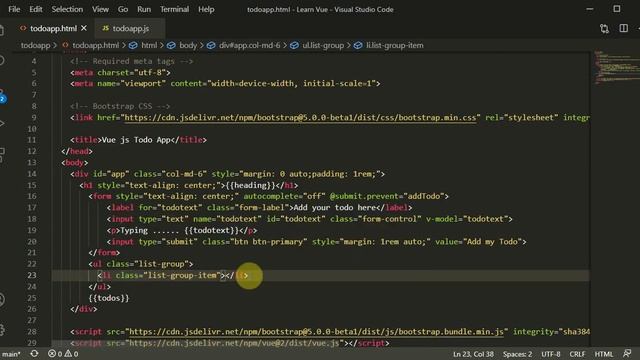Minimize the Visual Studio Code window
Viewport: 640px width, 360px height.
(x=589, y=9)
